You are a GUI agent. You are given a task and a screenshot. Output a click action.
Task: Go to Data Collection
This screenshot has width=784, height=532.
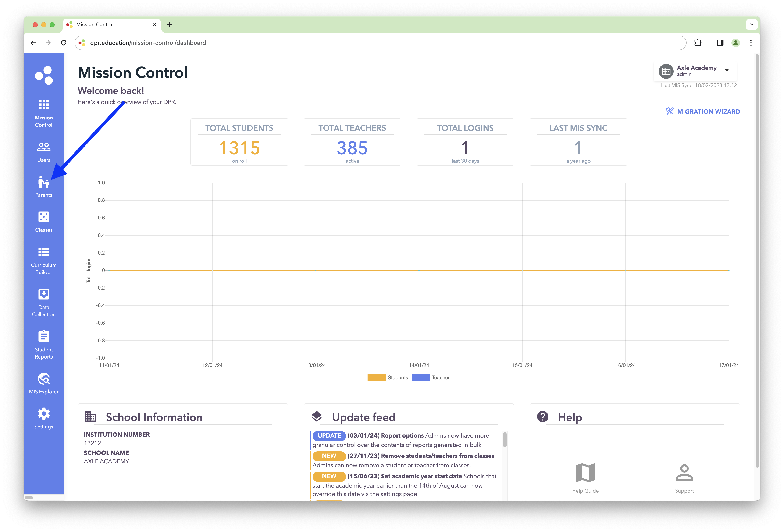[x=43, y=302]
